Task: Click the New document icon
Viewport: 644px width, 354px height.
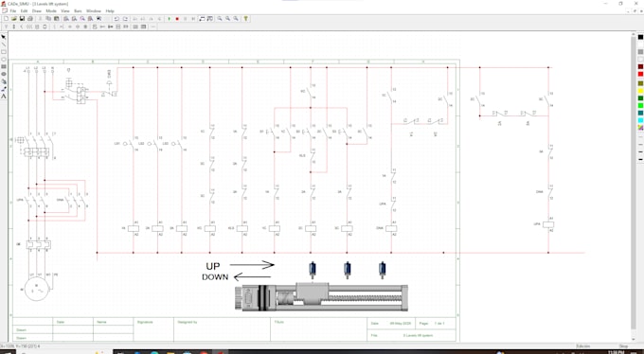Action: pyautogui.click(x=7, y=19)
